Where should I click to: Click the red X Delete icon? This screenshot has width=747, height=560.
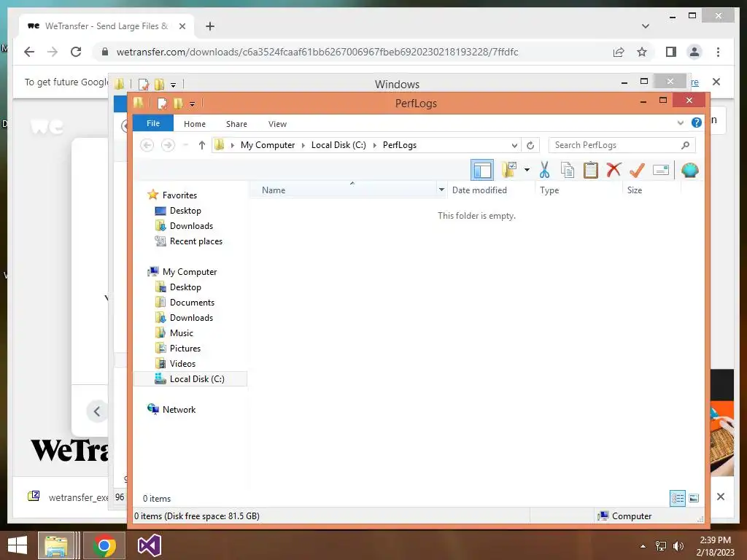tap(614, 169)
